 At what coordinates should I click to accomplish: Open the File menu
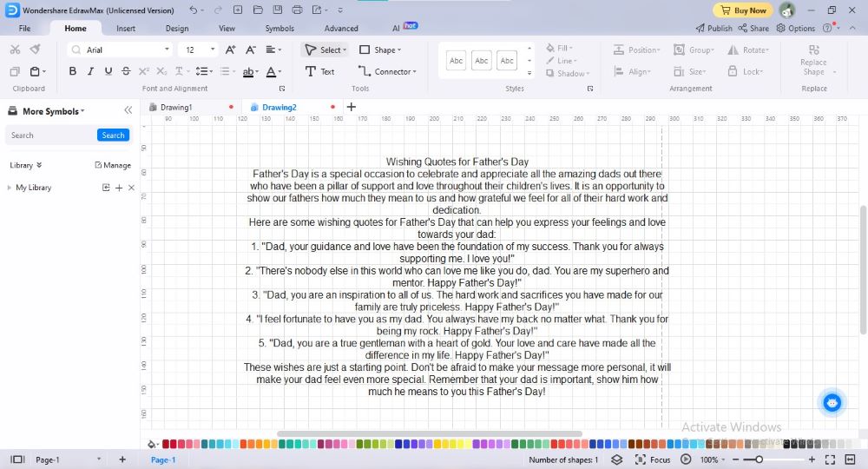[25, 29]
